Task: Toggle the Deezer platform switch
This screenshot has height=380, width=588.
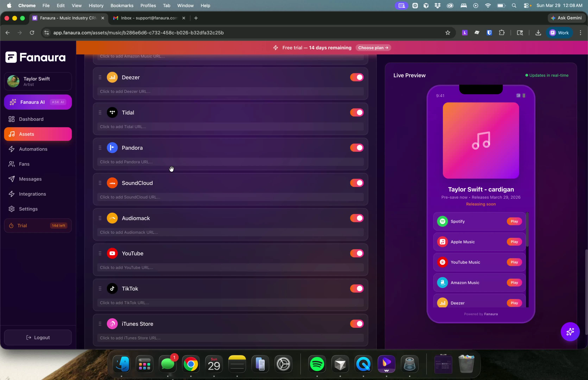Action: 357,77
